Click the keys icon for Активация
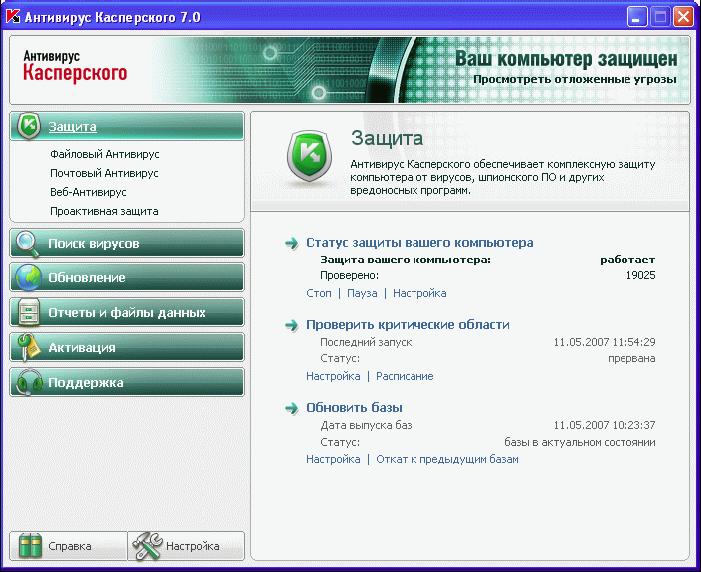 [28, 347]
